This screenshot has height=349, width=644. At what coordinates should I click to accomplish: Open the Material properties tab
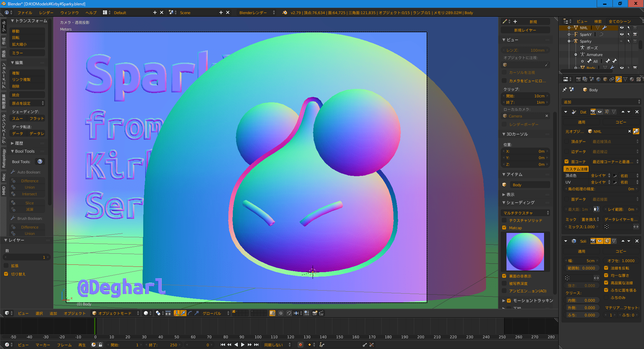pos(632,79)
